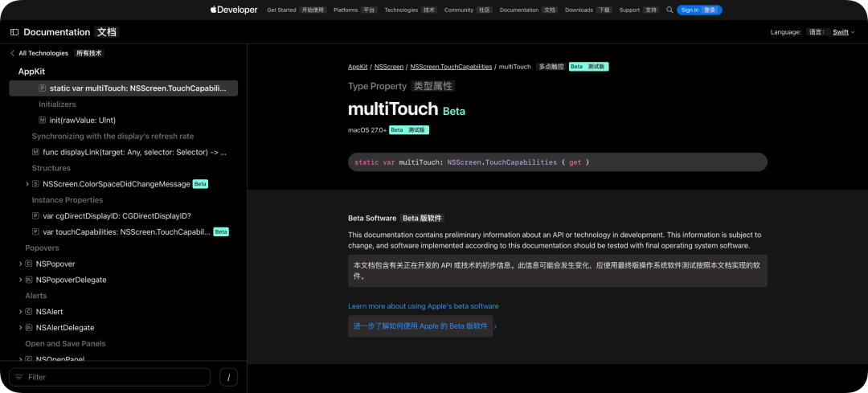This screenshot has height=393, width=868.
Task: Click the Beta Software heading
Action: pyautogui.click(x=372, y=218)
